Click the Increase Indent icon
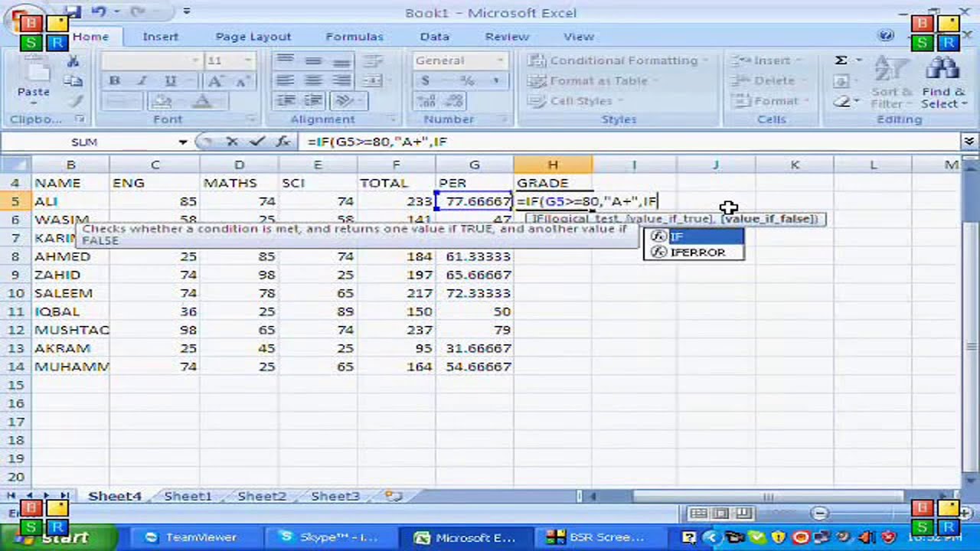 pyautogui.click(x=313, y=100)
